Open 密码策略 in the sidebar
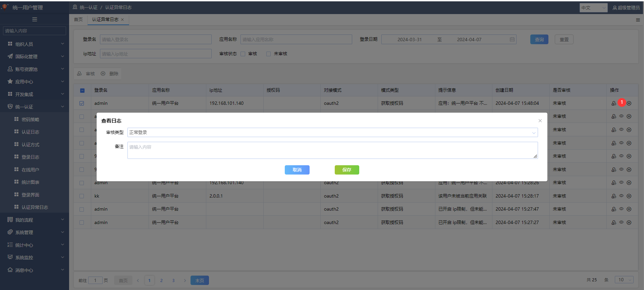Viewport: 644px width, 290px height. pyautogui.click(x=31, y=120)
